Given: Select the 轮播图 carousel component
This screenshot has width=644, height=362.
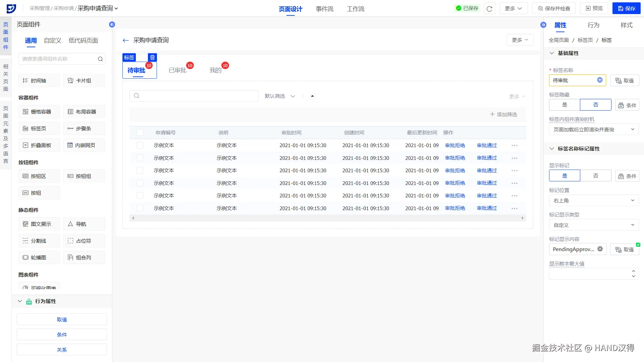Looking at the screenshot, I should pos(39,257).
